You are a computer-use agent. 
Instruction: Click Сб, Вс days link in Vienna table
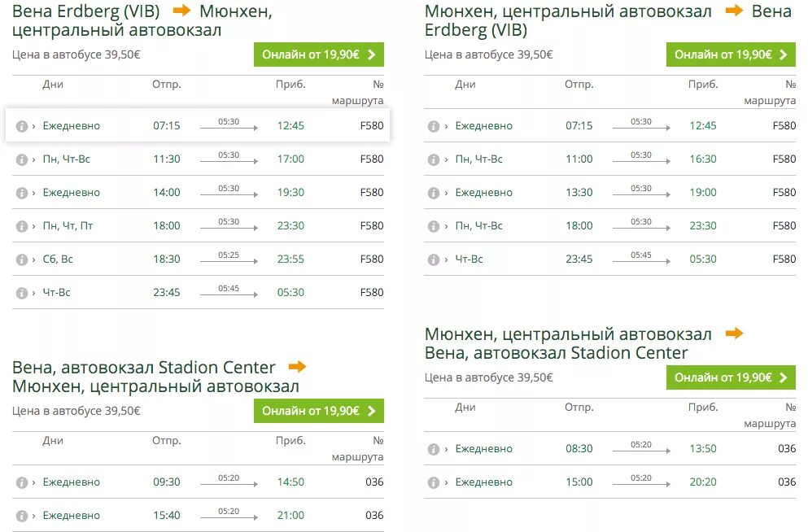point(58,259)
